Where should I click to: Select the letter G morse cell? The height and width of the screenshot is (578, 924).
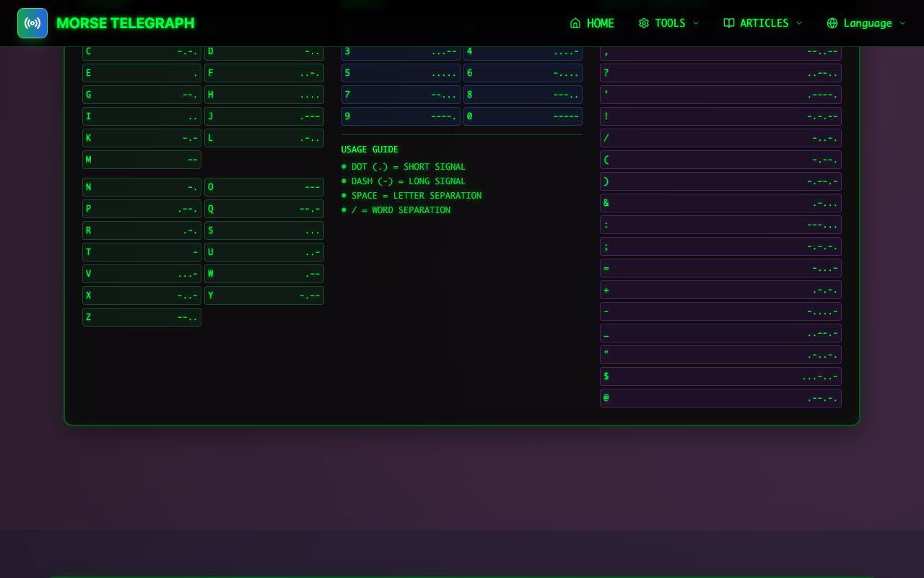pyautogui.click(x=141, y=95)
